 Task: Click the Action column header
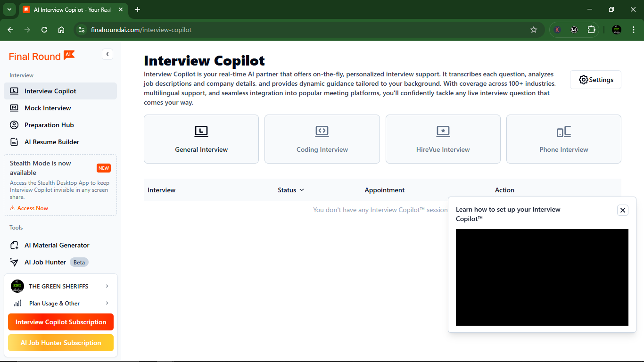(504, 190)
